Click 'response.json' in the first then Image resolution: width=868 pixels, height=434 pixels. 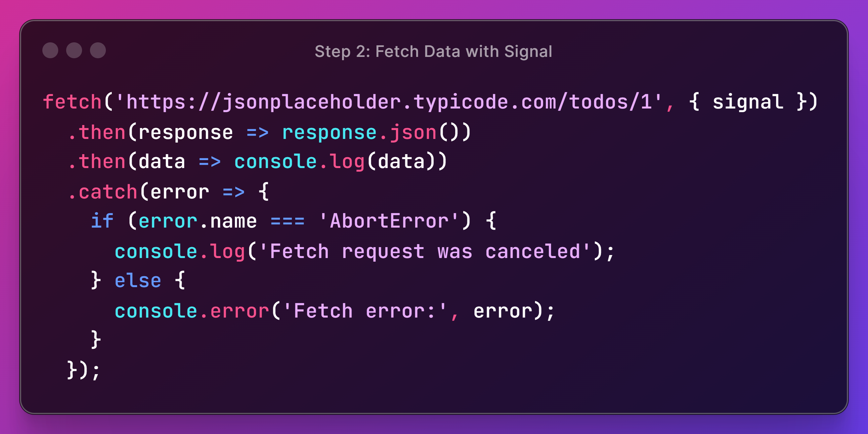click(359, 132)
